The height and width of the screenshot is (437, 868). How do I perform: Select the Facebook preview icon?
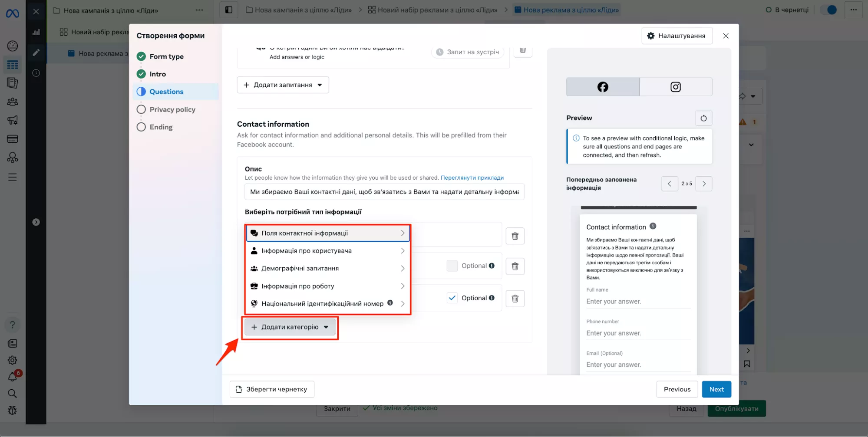602,87
